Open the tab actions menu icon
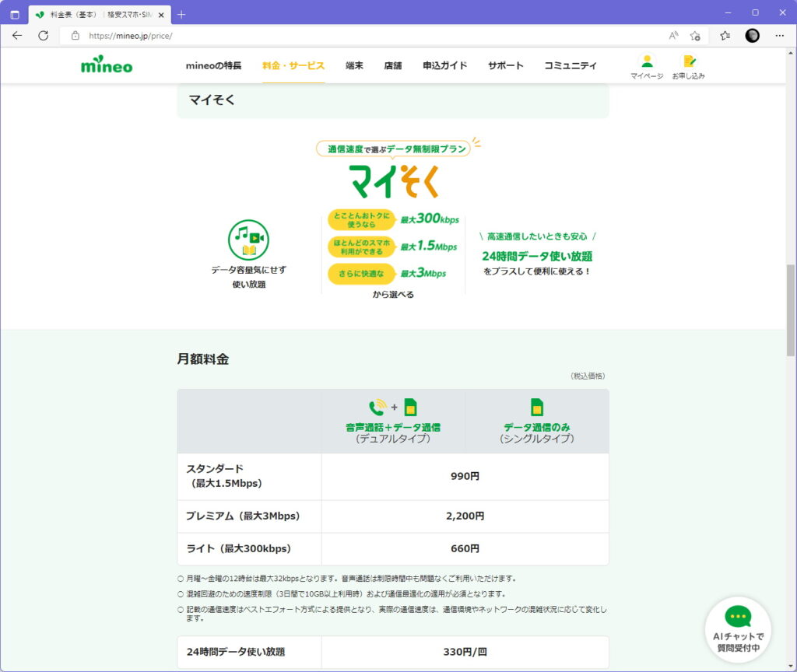The width and height of the screenshot is (797, 672). pyautogui.click(x=15, y=15)
